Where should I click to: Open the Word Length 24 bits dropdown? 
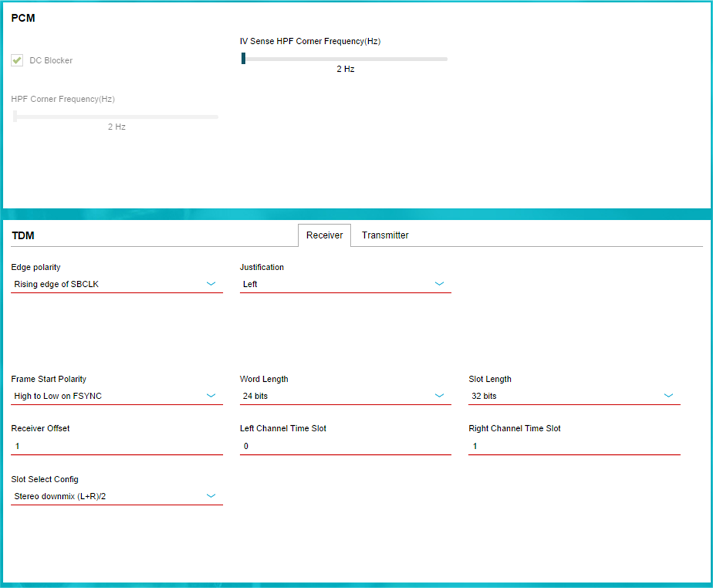(345, 396)
